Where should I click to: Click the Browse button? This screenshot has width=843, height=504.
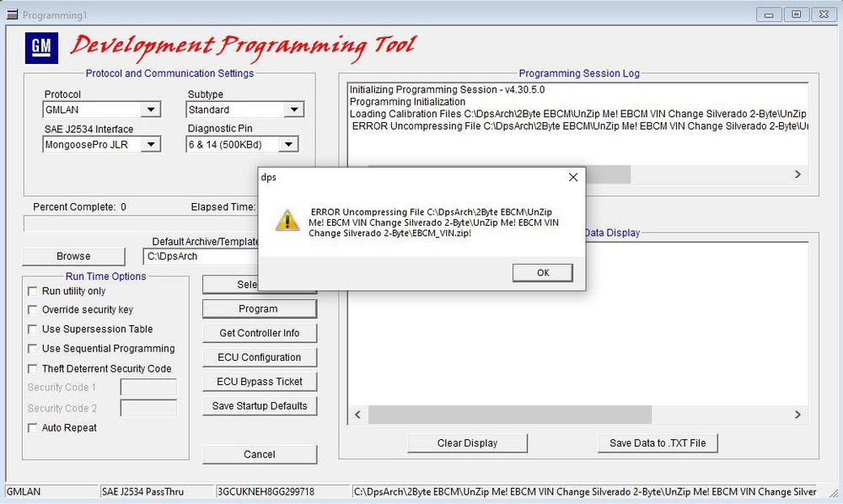click(x=73, y=256)
